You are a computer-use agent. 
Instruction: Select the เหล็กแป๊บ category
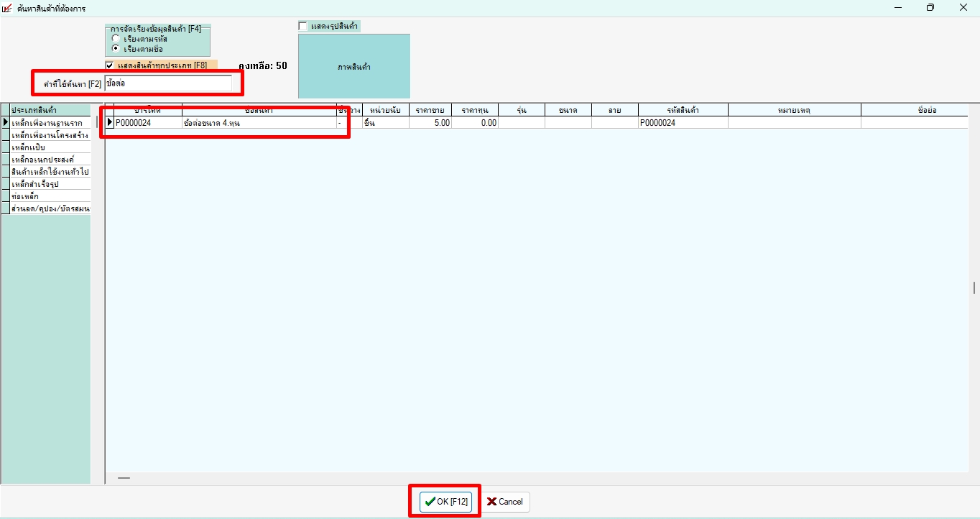click(50, 147)
